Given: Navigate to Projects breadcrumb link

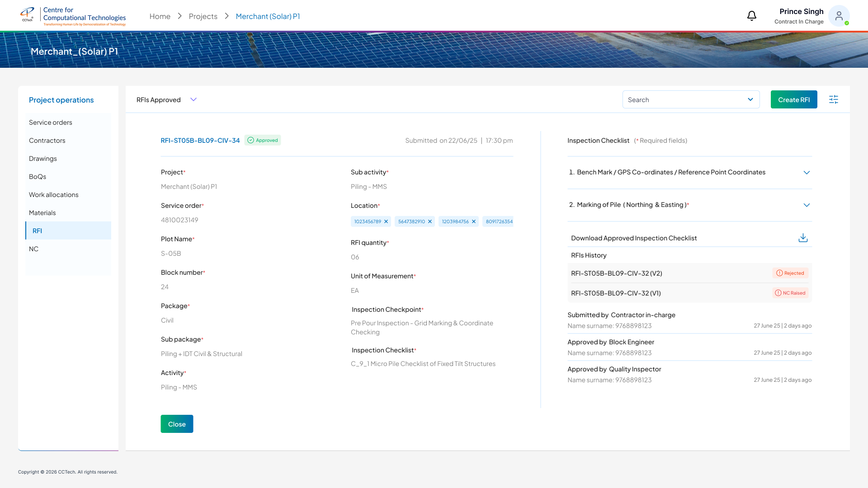Looking at the screenshot, I should [203, 16].
